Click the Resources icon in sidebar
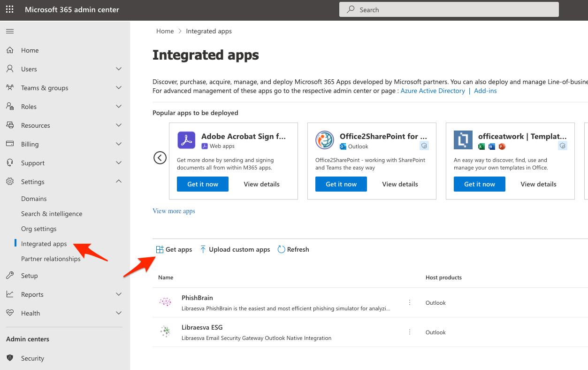 10,125
